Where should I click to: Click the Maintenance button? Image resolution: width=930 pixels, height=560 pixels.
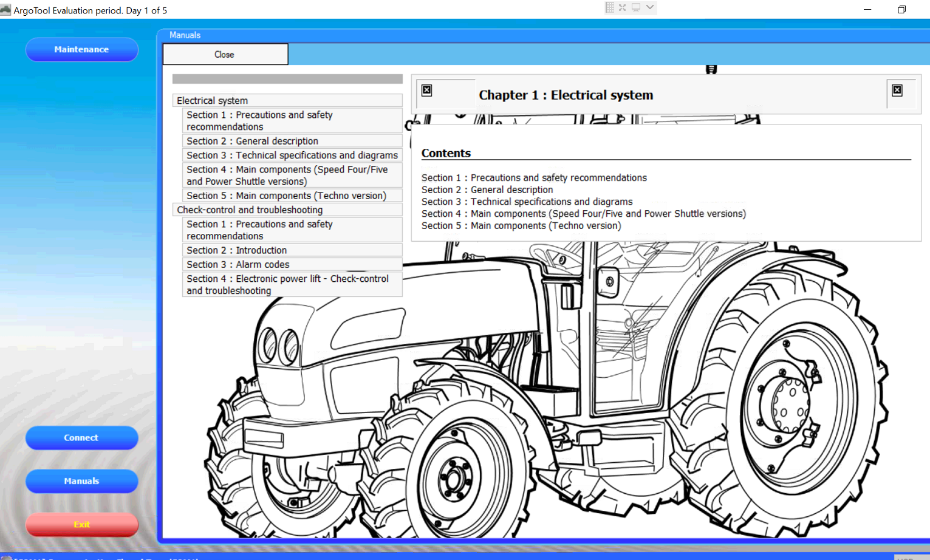[81, 49]
